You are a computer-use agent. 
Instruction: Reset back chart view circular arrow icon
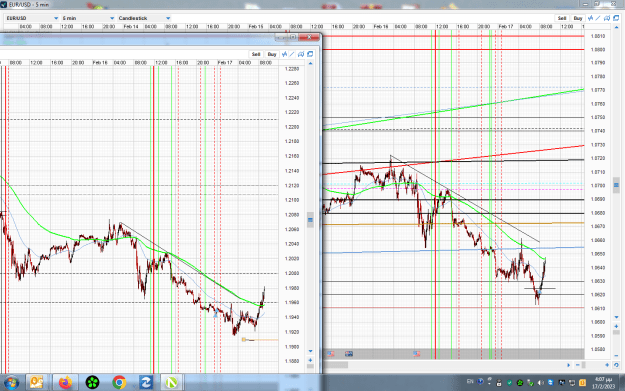click(616, 365)
